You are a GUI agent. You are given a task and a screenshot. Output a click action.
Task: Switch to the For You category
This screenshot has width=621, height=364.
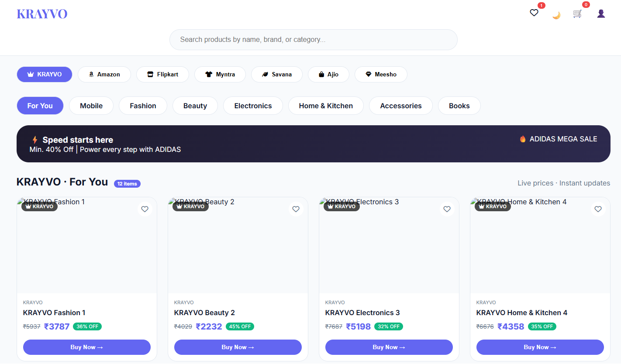tap(40, 106)
